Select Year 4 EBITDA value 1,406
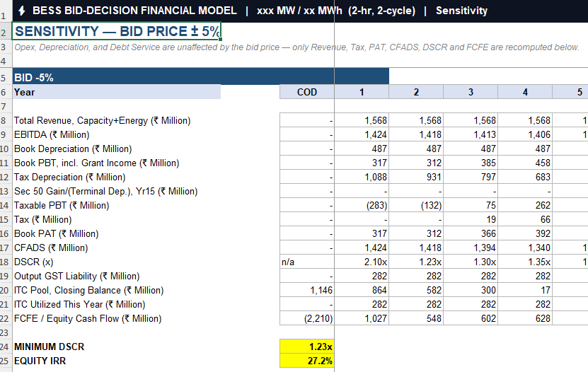 [525, 135]
